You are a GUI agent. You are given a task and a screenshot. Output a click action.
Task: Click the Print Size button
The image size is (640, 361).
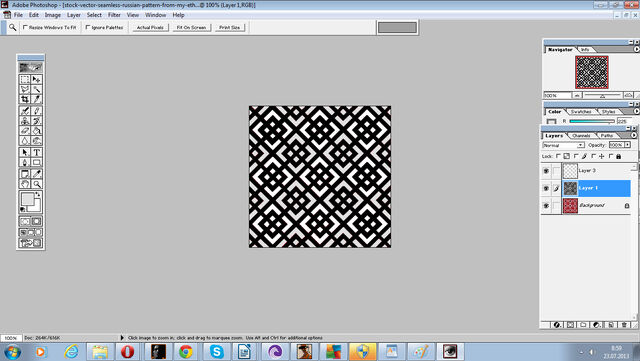coord(229,27)
